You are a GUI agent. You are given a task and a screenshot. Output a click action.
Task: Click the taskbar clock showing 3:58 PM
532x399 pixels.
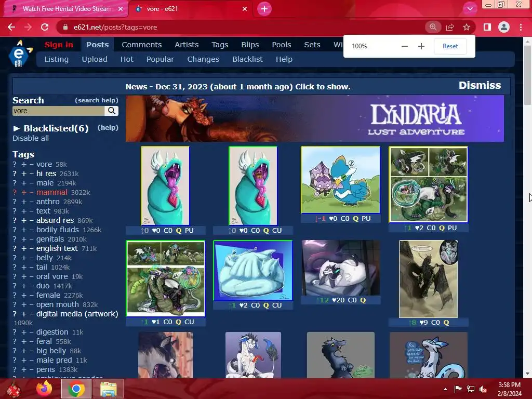[x=509, y=389]
